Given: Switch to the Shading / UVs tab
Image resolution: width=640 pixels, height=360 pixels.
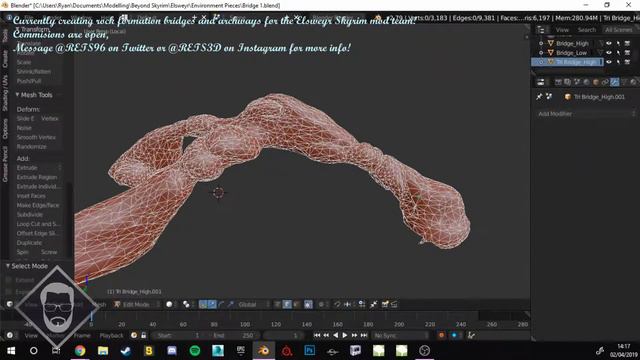Looking at the screenshot, I should pyautogui.click(x=5, y=93).
